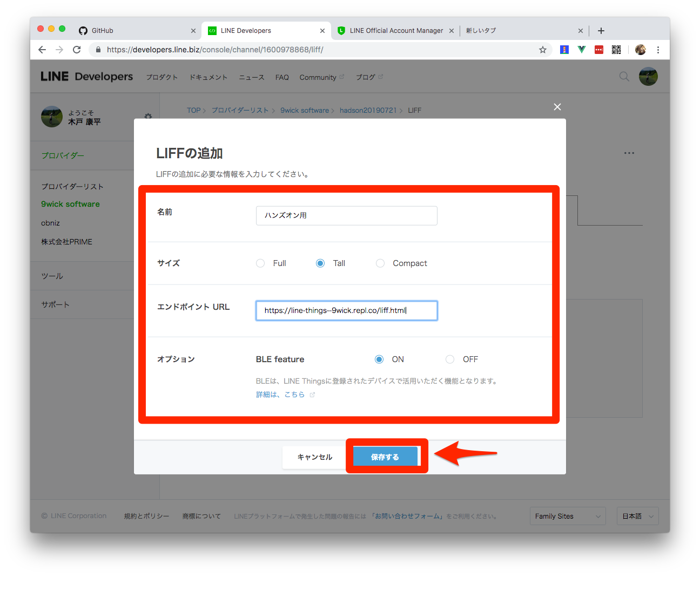Viewport: 700px width, 598px height.
Task: Click TOP in the breadcrumb
Action: point(193,110)
